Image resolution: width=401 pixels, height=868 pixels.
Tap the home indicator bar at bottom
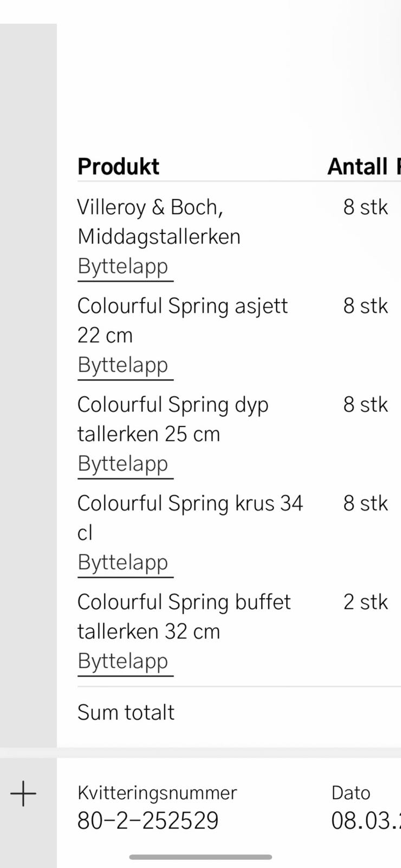(x=200, y=857)
